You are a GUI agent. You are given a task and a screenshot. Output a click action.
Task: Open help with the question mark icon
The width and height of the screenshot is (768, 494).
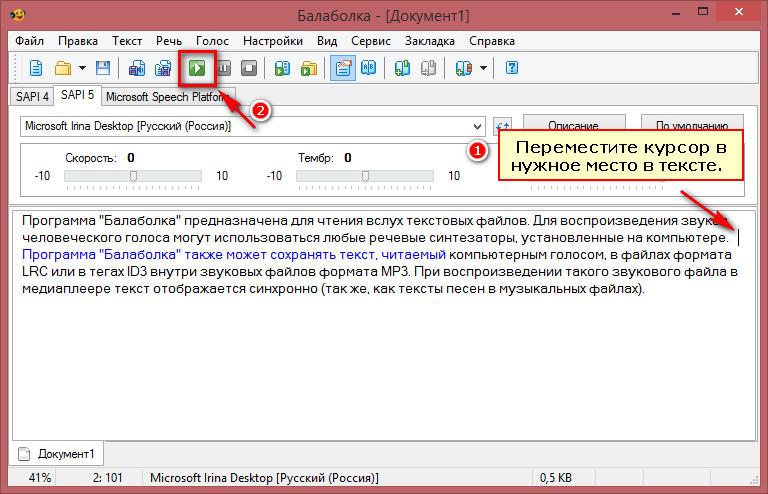click(512, 68)
